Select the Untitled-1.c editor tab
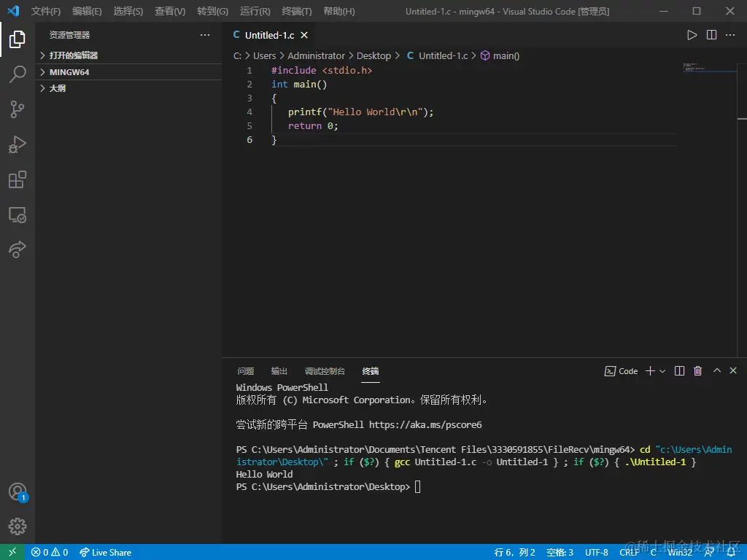Image resolution: width=747 pixels, height=560 pixels. click(270, 35)
